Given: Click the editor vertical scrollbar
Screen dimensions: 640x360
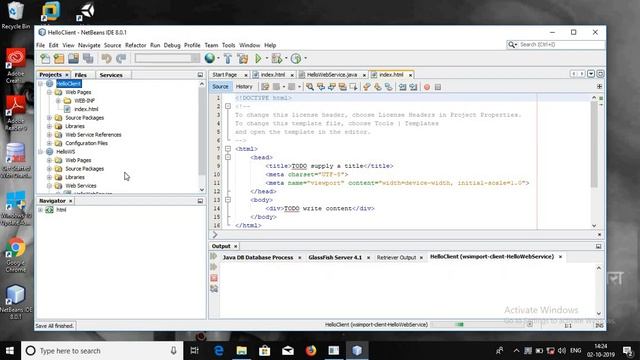Looking at the screenshot, I should 594,162.
